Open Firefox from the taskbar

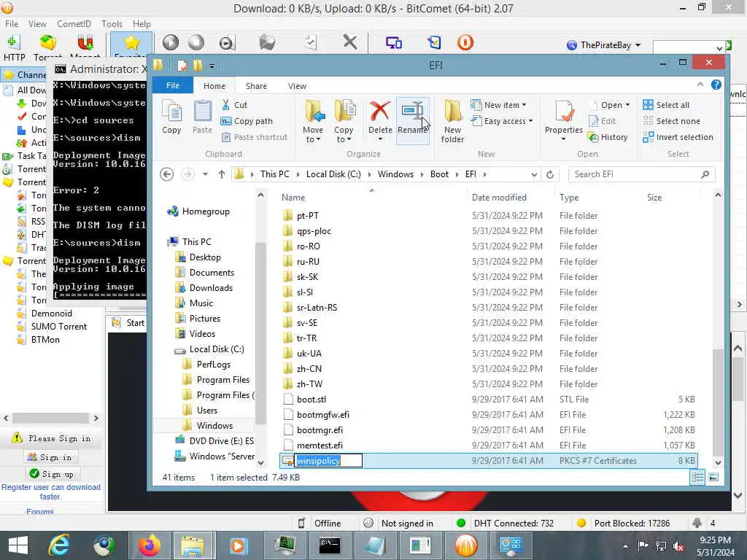pyautogui.click(x=149, y=545)
